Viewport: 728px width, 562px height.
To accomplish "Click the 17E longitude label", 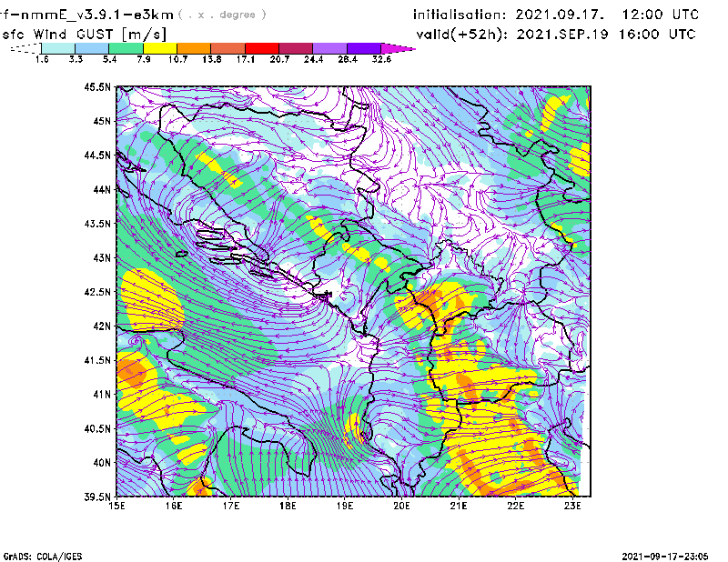I will (231, 506).
